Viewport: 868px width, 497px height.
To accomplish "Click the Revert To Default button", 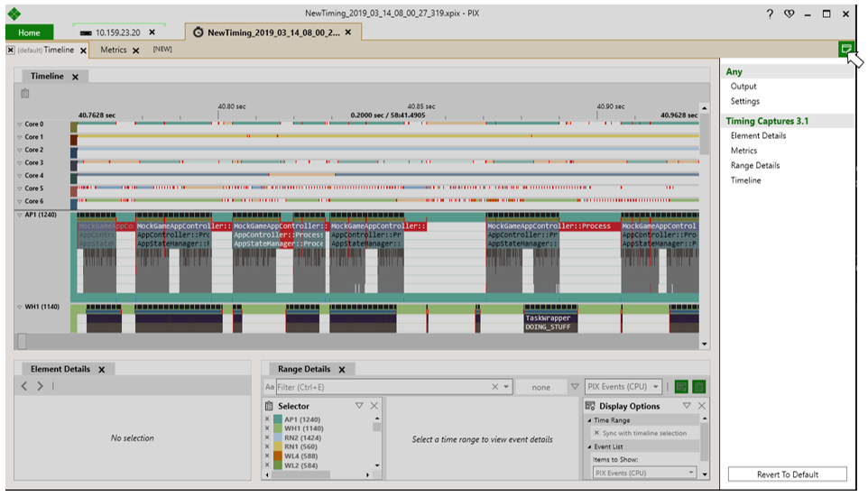I will [x=787, y=474].
